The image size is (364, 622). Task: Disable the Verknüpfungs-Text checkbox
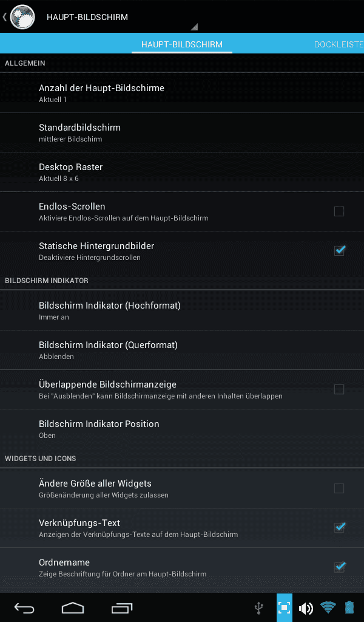point(340,528)
